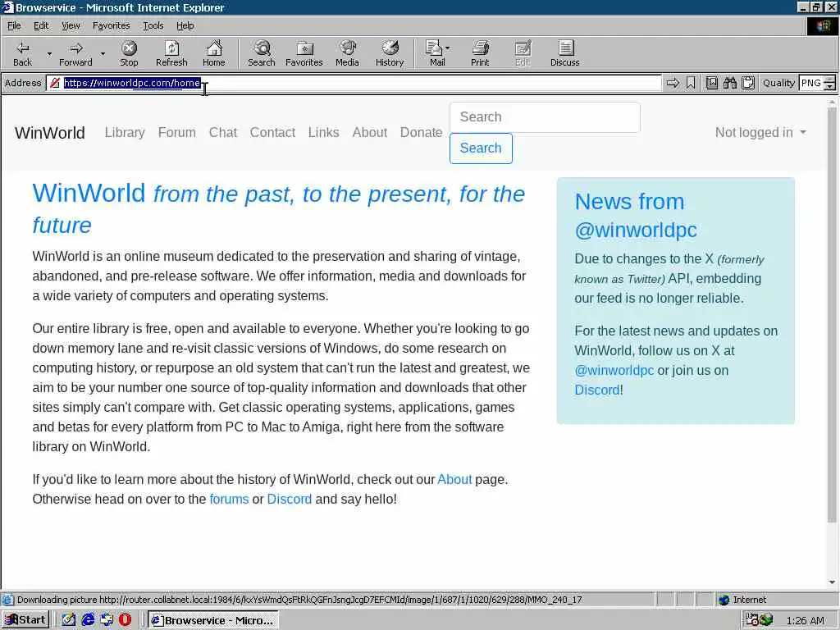Click the Go arrow beside address bar
The height and width of the screenshot is (630, 840).
pyautogui.click(x=673, y=83)
